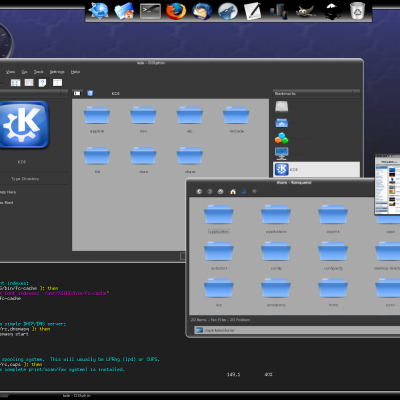400x400 pixels.
Task: Switch Dolphin to icons view mode
Action: click(15, 83)
